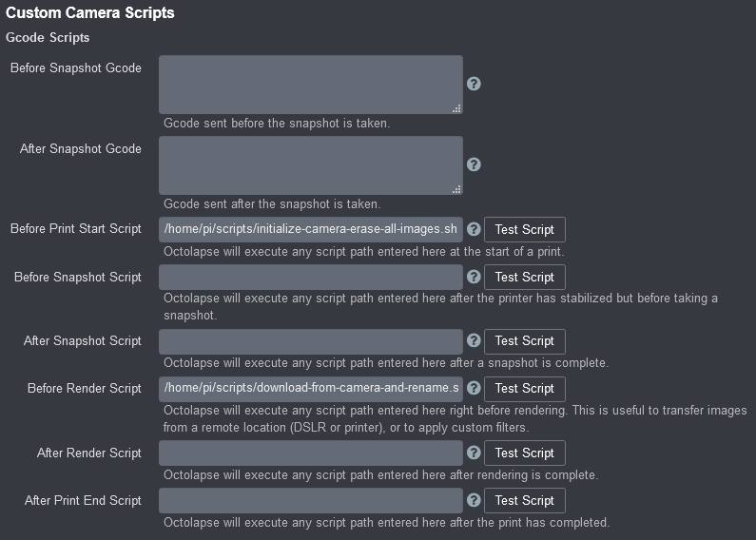Select the Before Print Start Script path field

[x=310, y=229]
